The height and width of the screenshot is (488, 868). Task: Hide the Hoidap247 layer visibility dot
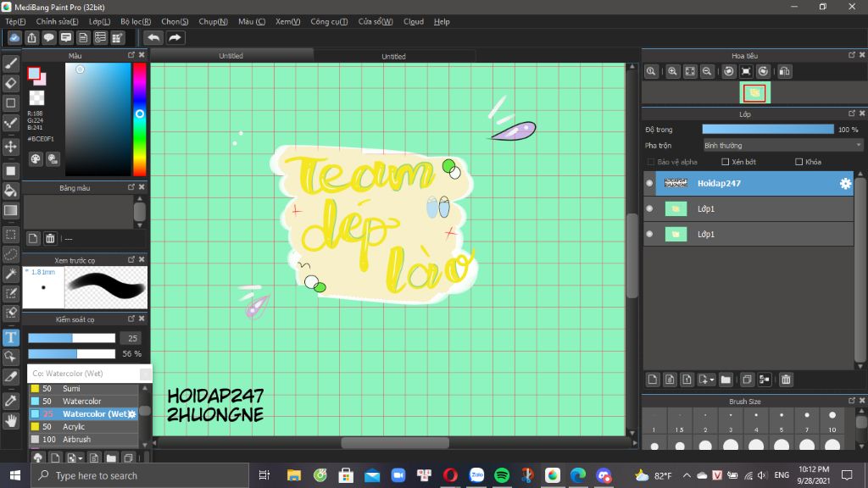649,183
